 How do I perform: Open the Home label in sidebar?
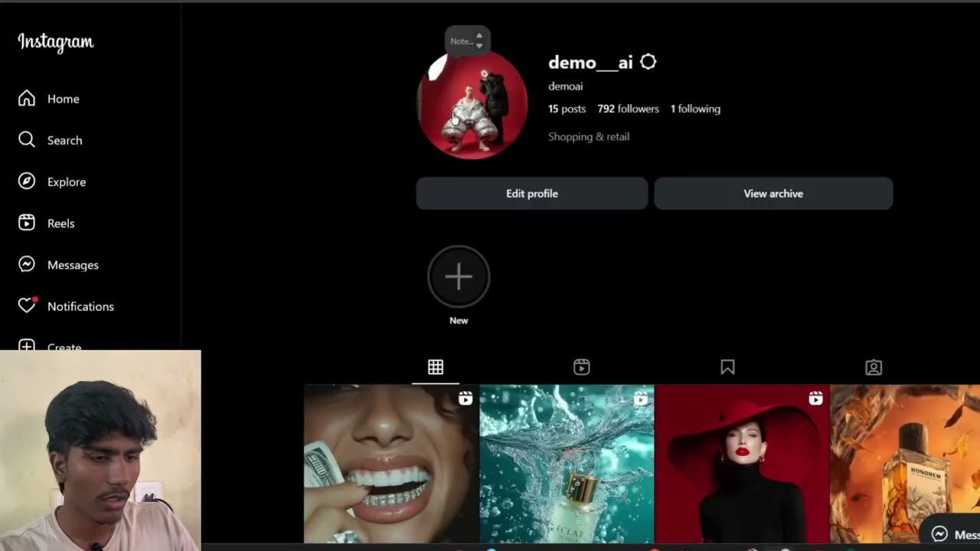[64, 99]
